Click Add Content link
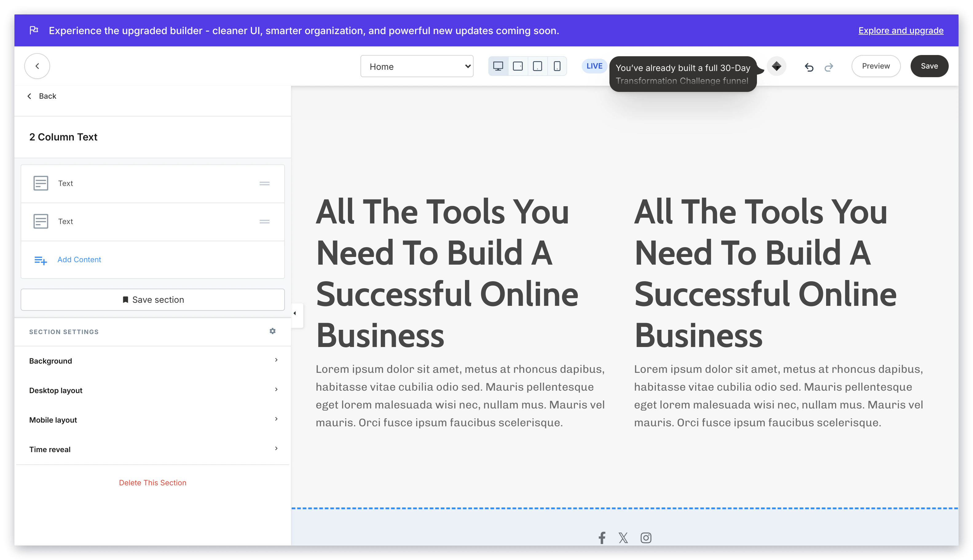This screenshot has width=973, height=560. 79,260
